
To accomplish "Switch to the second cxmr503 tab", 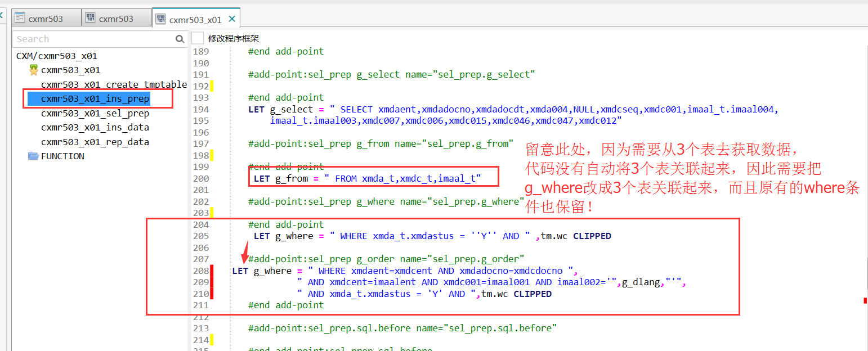I will (x=117, y=18).
